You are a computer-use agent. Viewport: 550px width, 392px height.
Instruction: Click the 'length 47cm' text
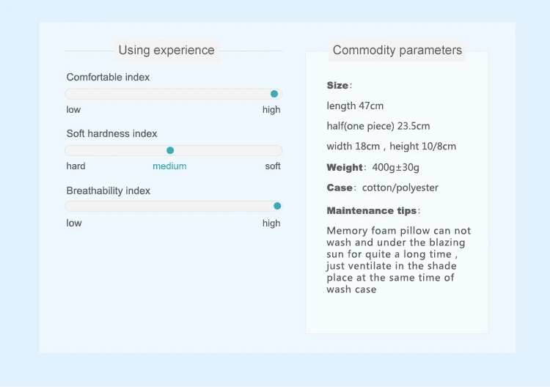pos(355,106)
